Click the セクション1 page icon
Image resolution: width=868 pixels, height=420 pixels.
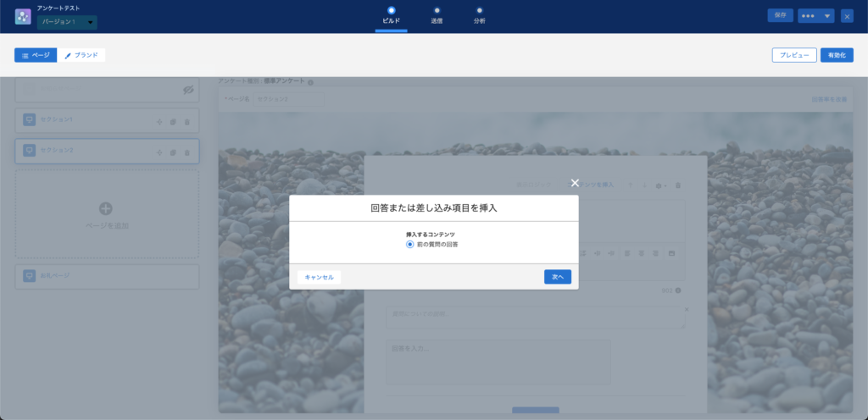[x=30, y=120]
